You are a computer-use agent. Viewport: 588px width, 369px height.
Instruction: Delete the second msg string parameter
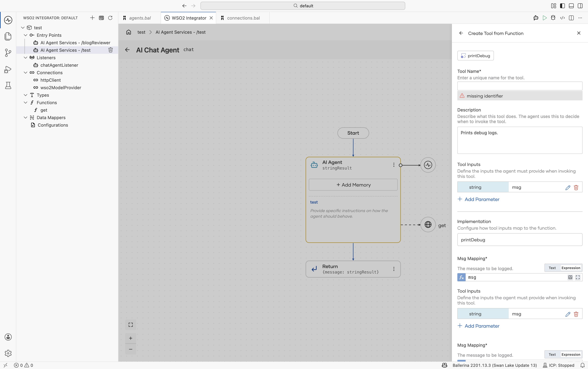pos(576,314)
